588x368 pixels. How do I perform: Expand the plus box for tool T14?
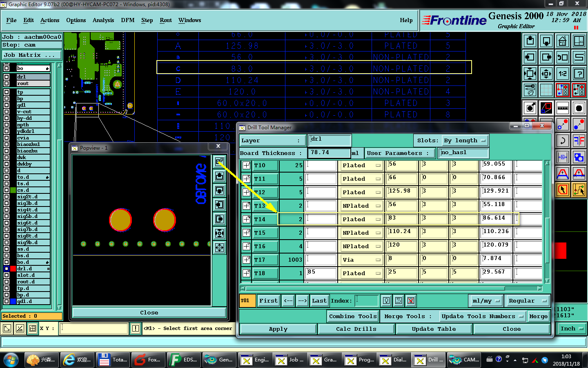point(246,220)
